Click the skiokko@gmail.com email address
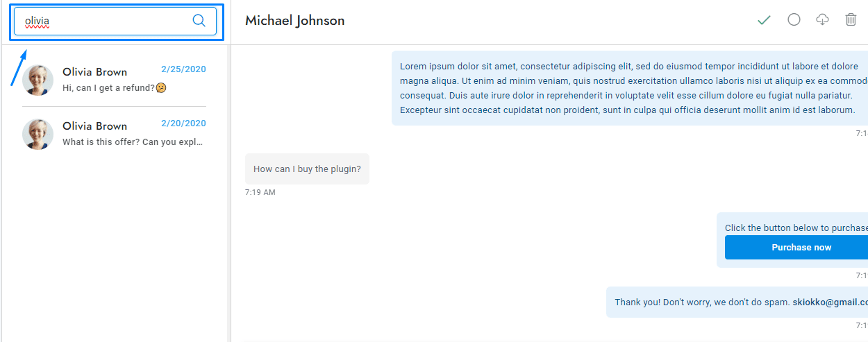Screen dimensions: 868x342 [830, 302]
